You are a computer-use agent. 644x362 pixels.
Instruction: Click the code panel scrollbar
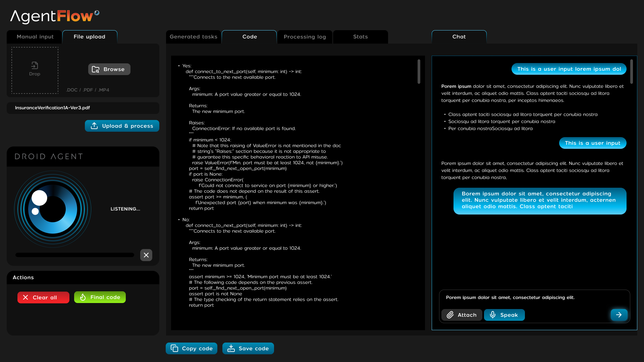click(419, 71)
